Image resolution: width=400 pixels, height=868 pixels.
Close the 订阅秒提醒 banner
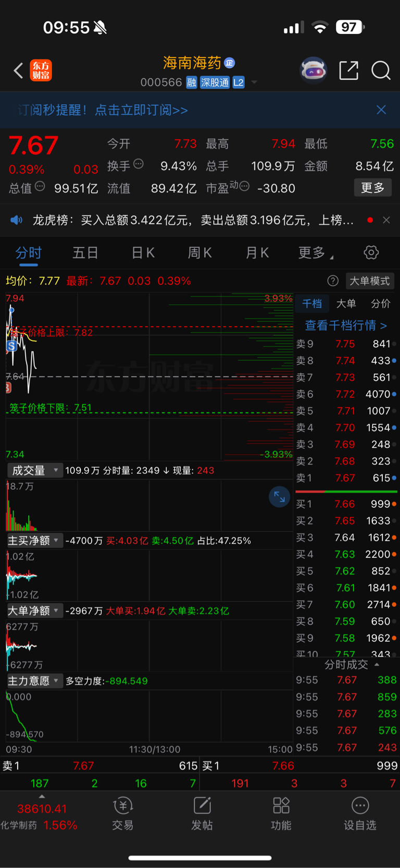click(x=381, y=109)
